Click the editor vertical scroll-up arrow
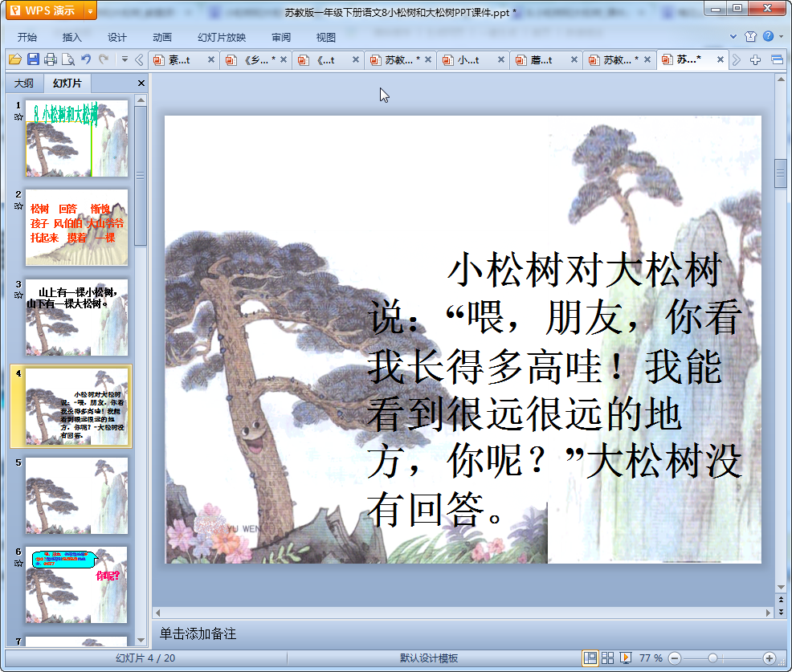The image size is (792, 672). click(x=781, y=79)
